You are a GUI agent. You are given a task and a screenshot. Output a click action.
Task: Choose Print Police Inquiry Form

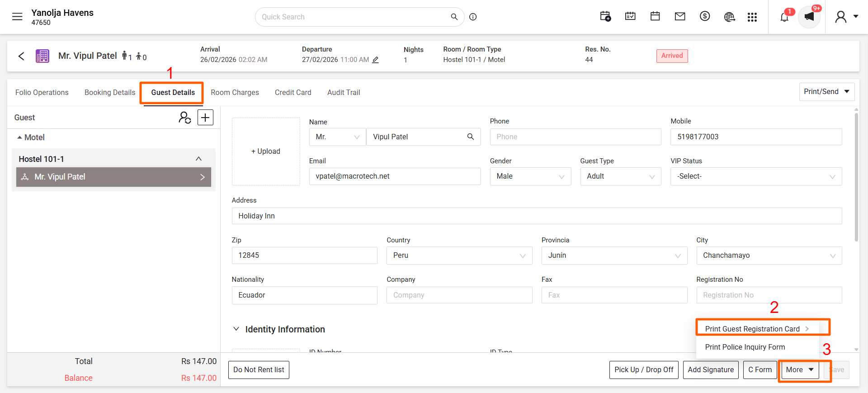click(x=758, y=347)
